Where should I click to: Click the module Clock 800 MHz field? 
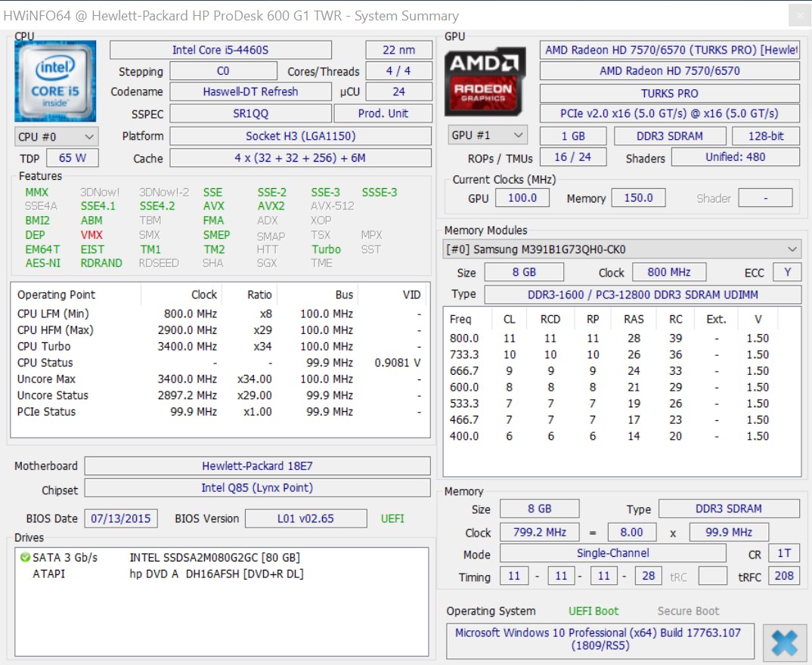tap(669, 272)
